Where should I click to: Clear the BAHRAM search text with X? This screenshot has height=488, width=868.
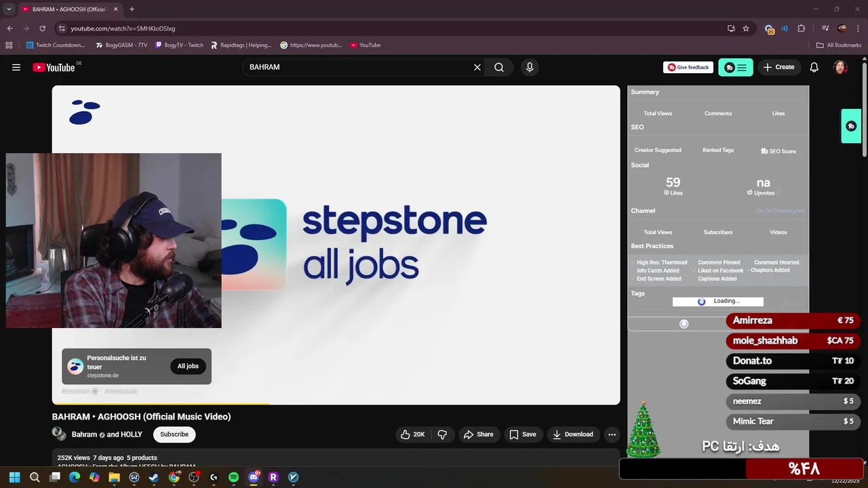coord(477,67)
